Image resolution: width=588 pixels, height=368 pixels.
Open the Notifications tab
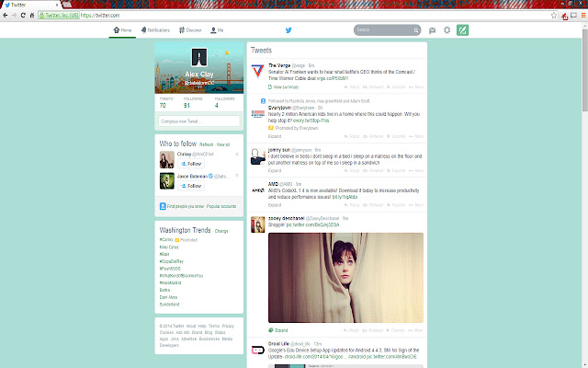coord(155,30)
